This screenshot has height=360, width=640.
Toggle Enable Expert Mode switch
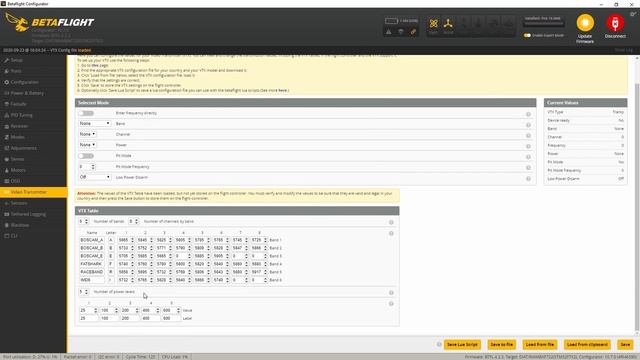(x=527, y=36)
